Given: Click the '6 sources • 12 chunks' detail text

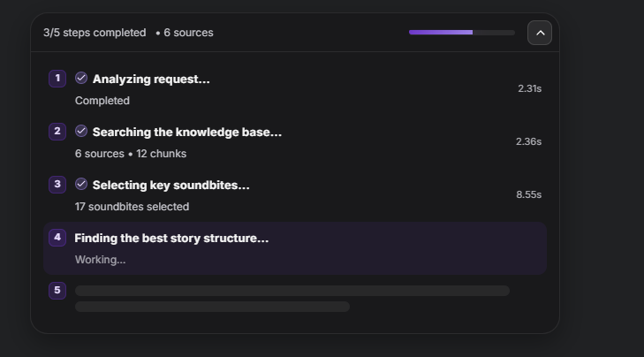Looking at the screenshot, I should (131, 154).
